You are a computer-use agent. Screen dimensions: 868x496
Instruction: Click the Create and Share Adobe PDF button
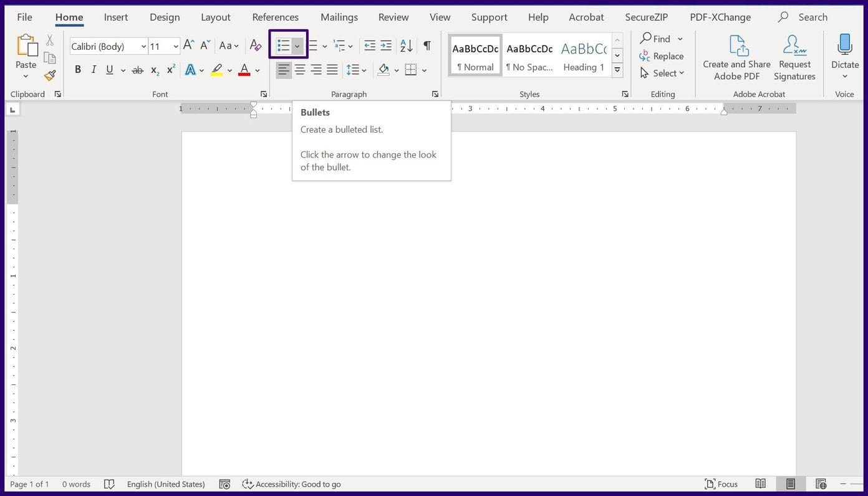[736, 56]
